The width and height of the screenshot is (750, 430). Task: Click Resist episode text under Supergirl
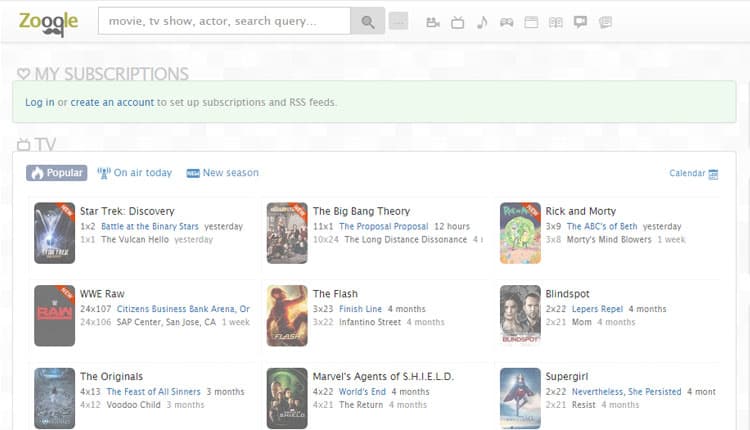pos(584,405)
